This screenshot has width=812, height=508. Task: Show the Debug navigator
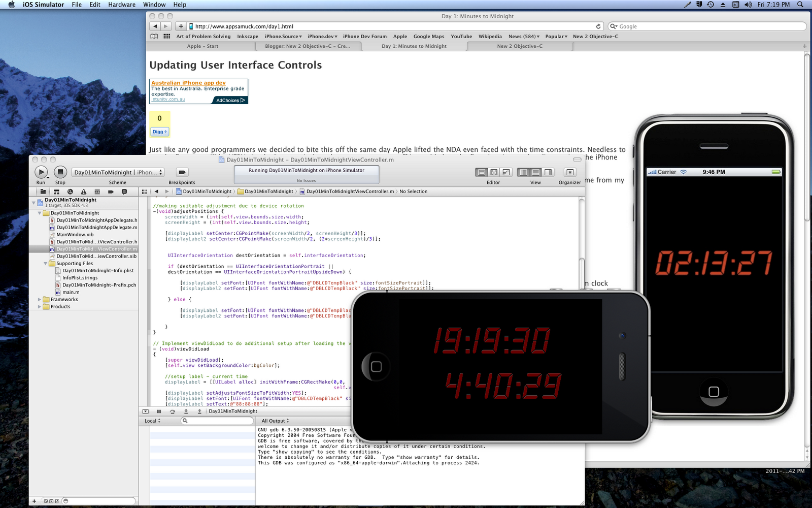97,192
